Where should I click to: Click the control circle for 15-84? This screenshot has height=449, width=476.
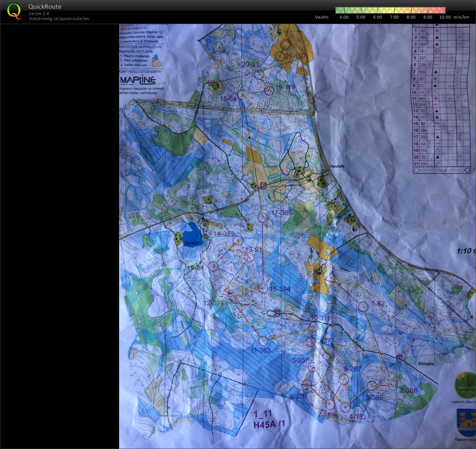(213, 266)
